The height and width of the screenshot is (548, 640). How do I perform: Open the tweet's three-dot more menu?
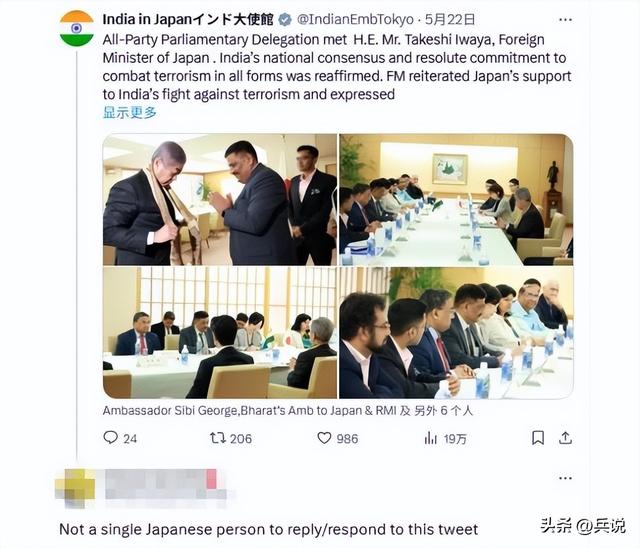click(565, 20)
